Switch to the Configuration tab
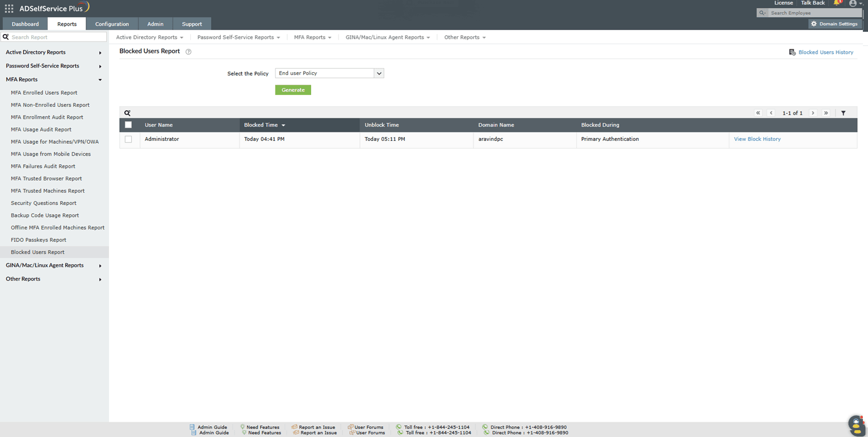This screenshot has width=868, height=437. (x=112, y=24)
